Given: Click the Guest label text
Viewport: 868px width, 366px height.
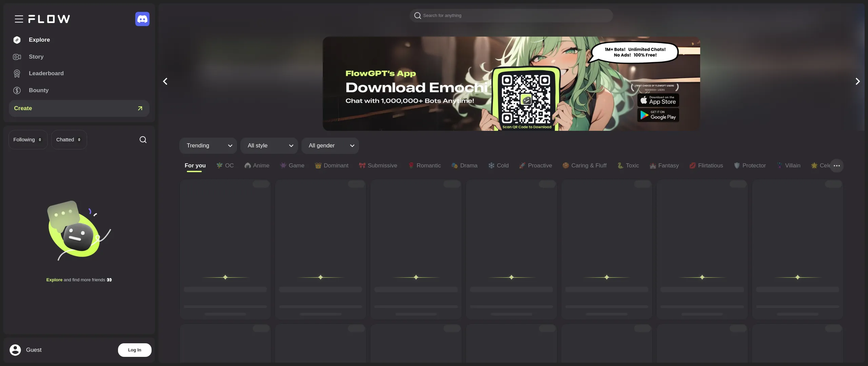Looking at the screenshot, I should click(34, 350).
